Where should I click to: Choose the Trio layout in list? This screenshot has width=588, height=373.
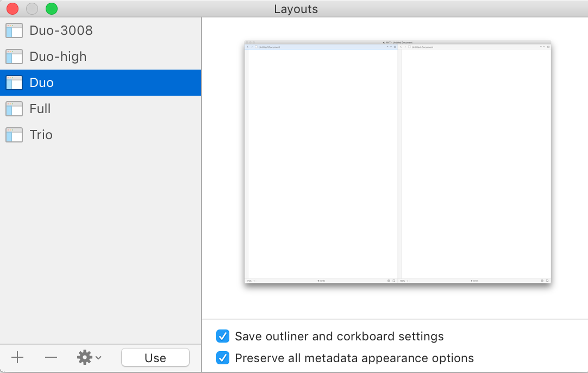click(x=101, y=135)
